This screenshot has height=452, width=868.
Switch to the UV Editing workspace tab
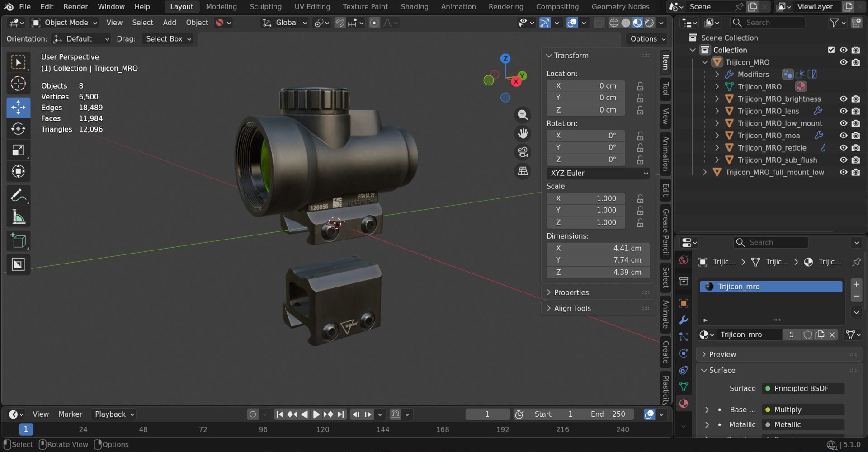pyautogui.click(x=312, y=7)
